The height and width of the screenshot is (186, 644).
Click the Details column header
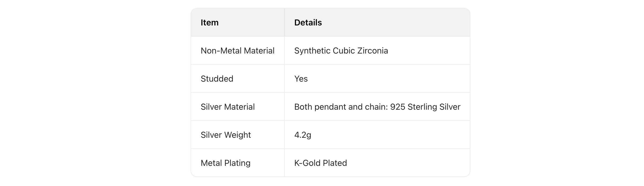[x=308, y=23]
